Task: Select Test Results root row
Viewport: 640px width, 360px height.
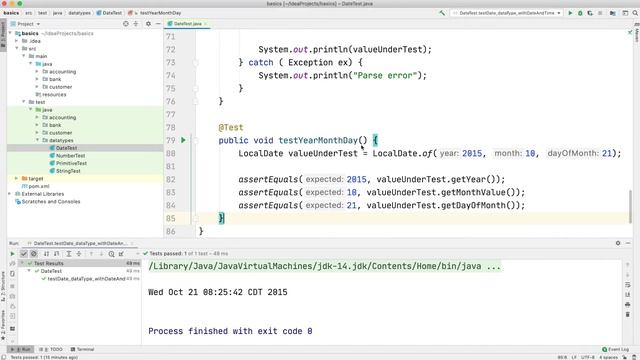Action: tap(80, 263)
